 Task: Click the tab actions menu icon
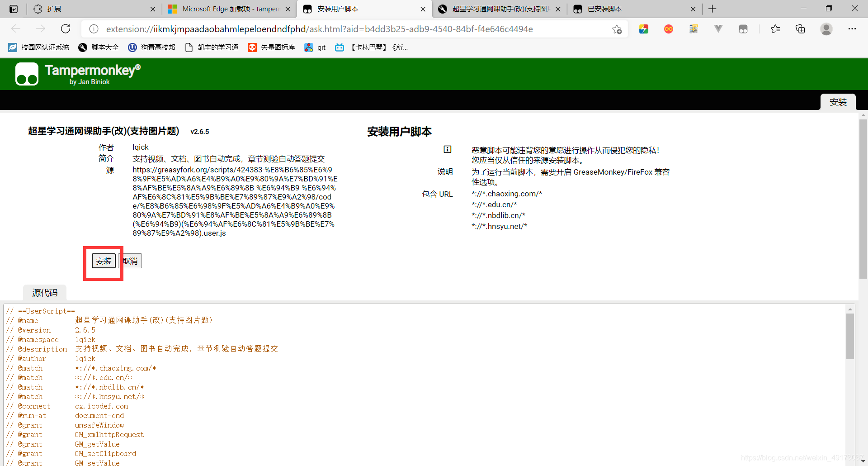(14, 9)
